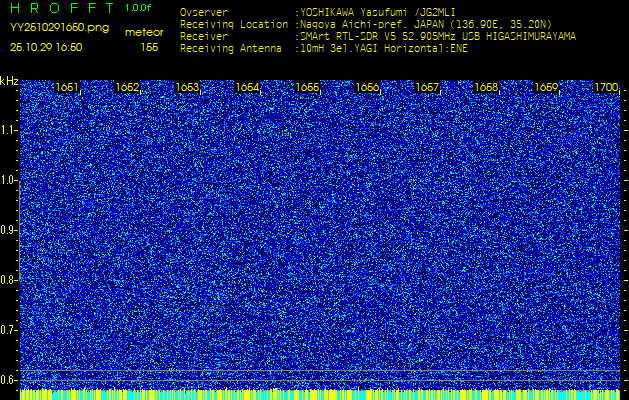629x400 pixels.
Task: Click the meteor label
Action: point(144,33)
